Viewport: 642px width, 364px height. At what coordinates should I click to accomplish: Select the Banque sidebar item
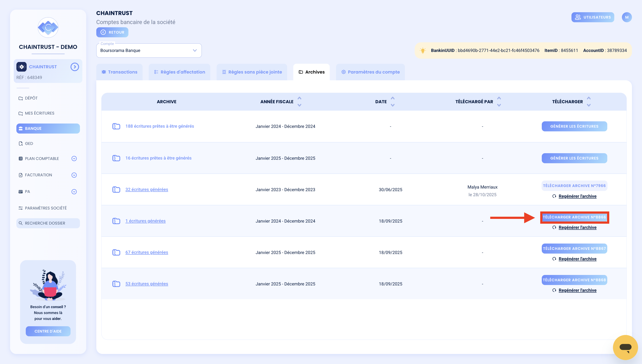pyautogui.click(x=48, y=129)
